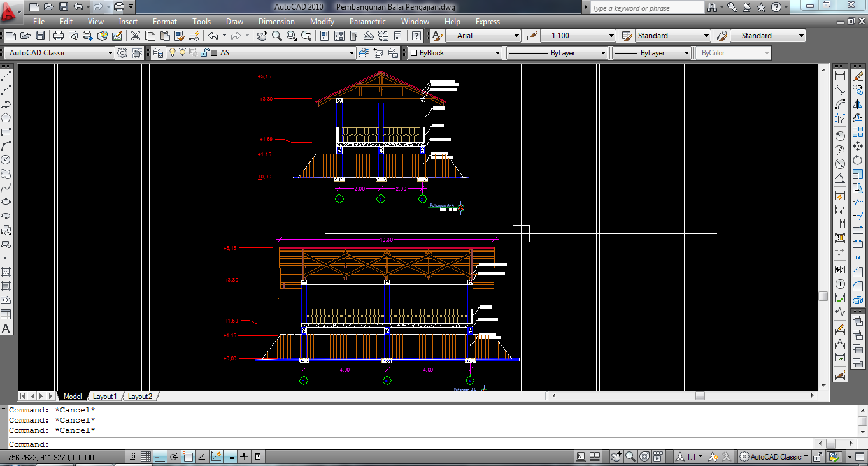Select the Multiline Text tool
The height and width of the screenshot is (466, 868).
tap(6, 329)
